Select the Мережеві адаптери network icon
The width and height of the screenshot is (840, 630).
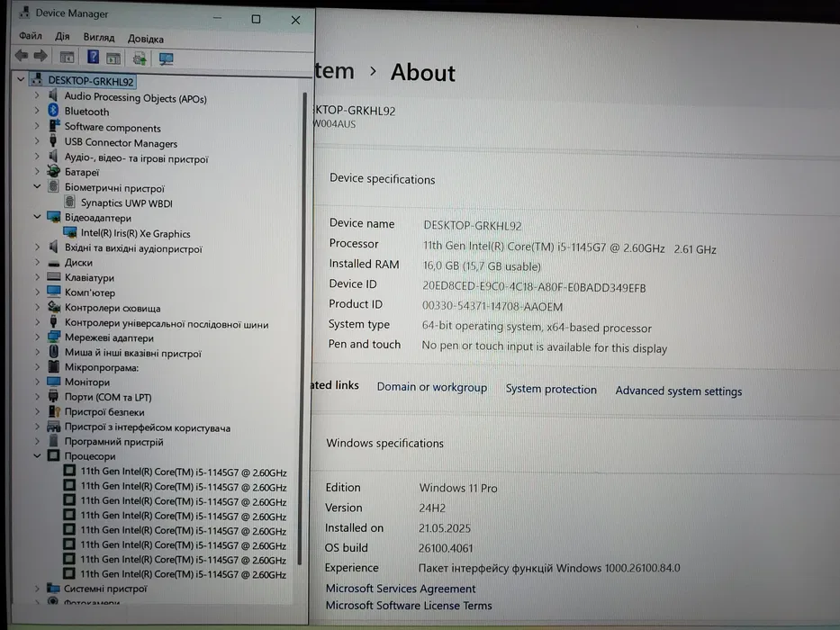pyautogui.click(x=54, y=337)
